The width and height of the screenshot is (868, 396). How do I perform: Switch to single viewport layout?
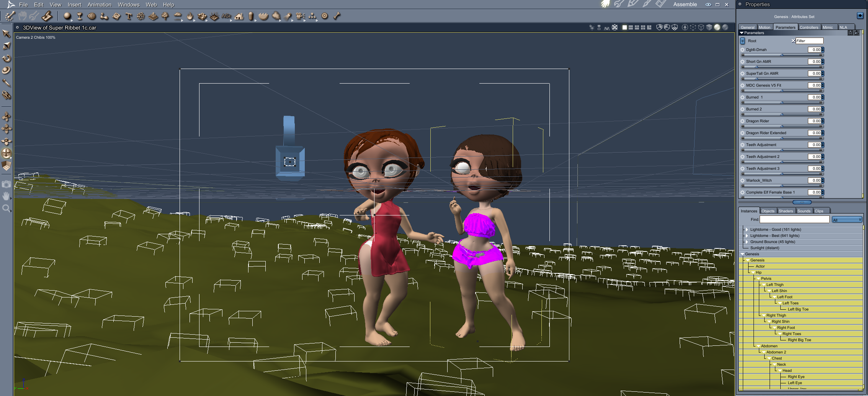coord(624,28)
